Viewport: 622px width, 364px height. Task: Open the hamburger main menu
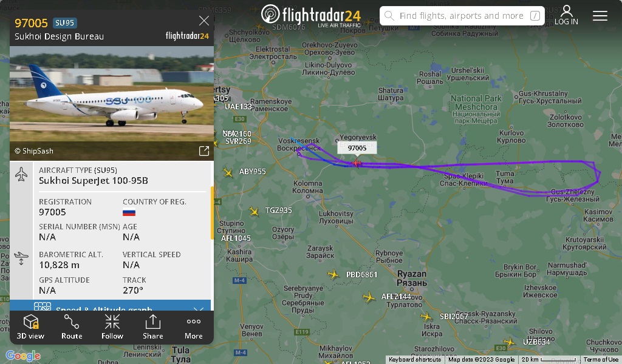click(600, 15)
